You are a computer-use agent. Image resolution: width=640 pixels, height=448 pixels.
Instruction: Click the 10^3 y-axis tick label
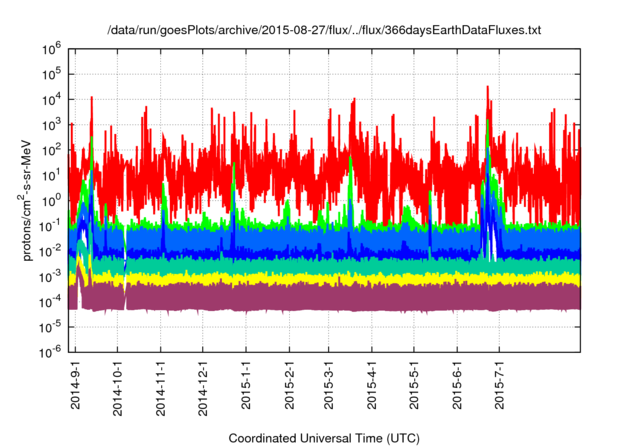(x=51, y=125)
